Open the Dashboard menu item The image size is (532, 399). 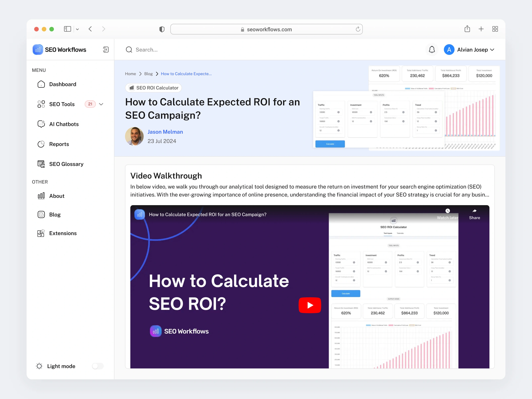tap(63, 84)
